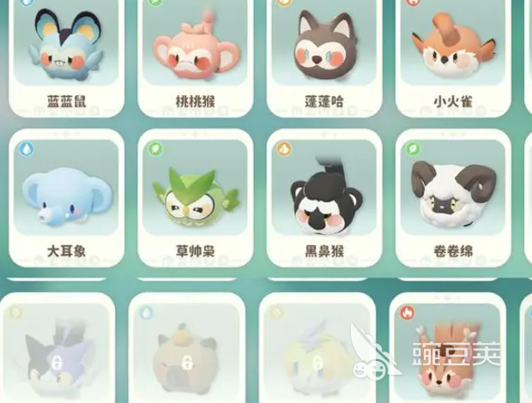Click orange element icon on 黑鼻猴 card
Viewport: 532px width, 403px height.
point(284,149)
